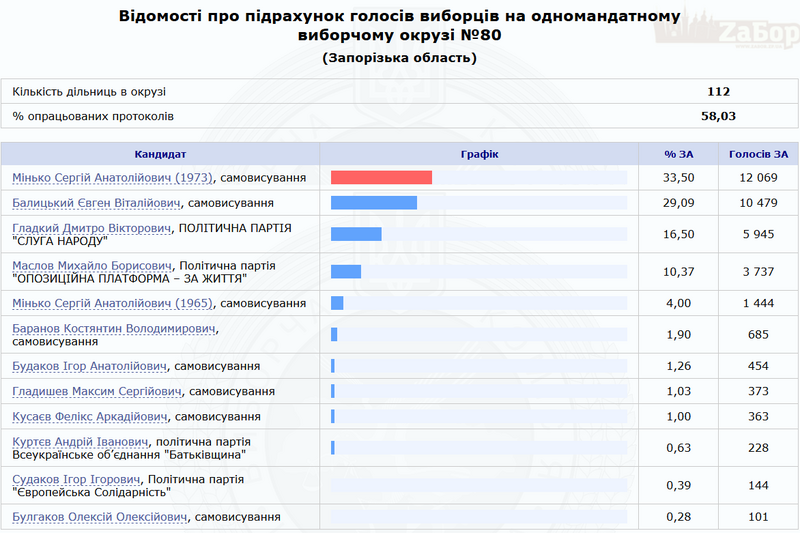Select Будаков Ігор Анатолійович link
Viewport: 800px width, 533px height.
(89, 366)
